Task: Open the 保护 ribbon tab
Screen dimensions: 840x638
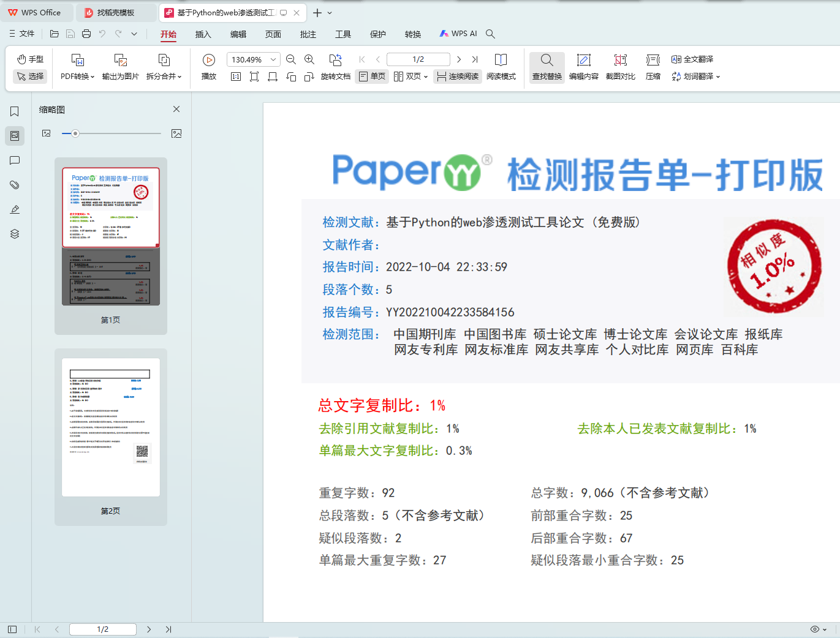Action: coord(378,34)
